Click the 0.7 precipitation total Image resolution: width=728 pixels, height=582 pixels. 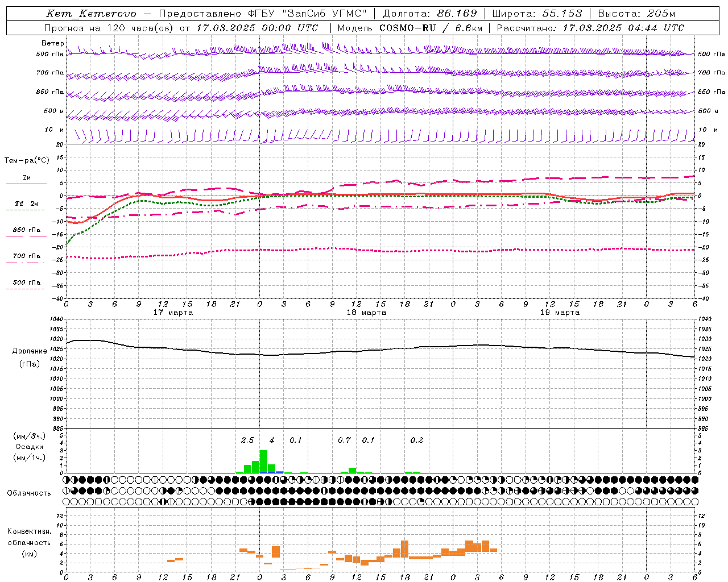[345, 440]
